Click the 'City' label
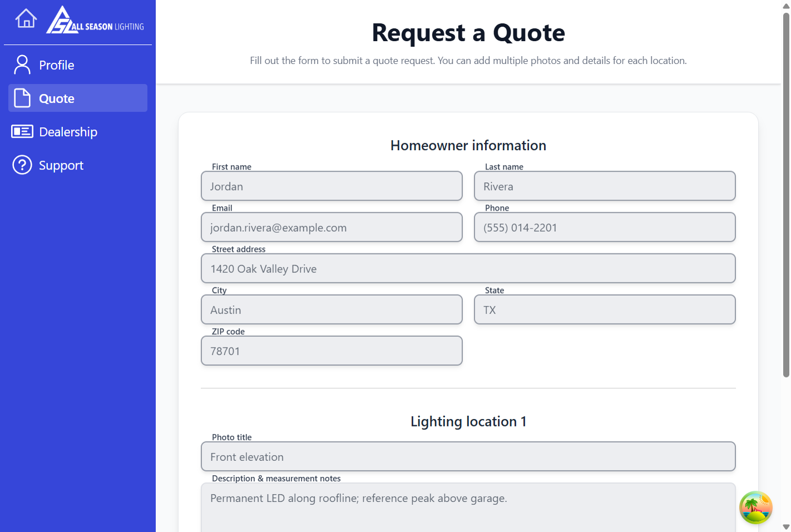 tap(219, 290)
